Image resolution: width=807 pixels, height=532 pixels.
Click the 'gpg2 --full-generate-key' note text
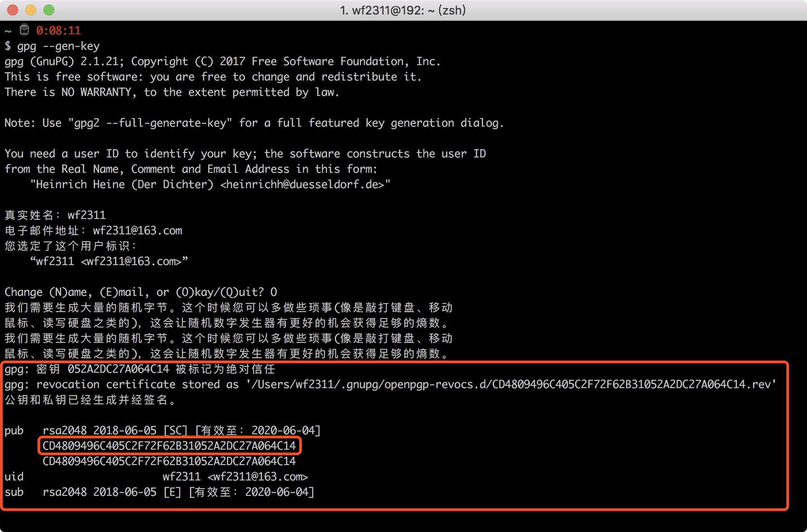[150, 123]
